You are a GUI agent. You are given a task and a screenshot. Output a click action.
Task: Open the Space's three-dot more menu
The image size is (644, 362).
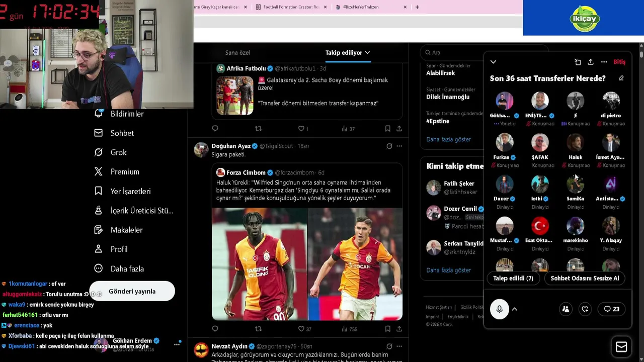604,62
